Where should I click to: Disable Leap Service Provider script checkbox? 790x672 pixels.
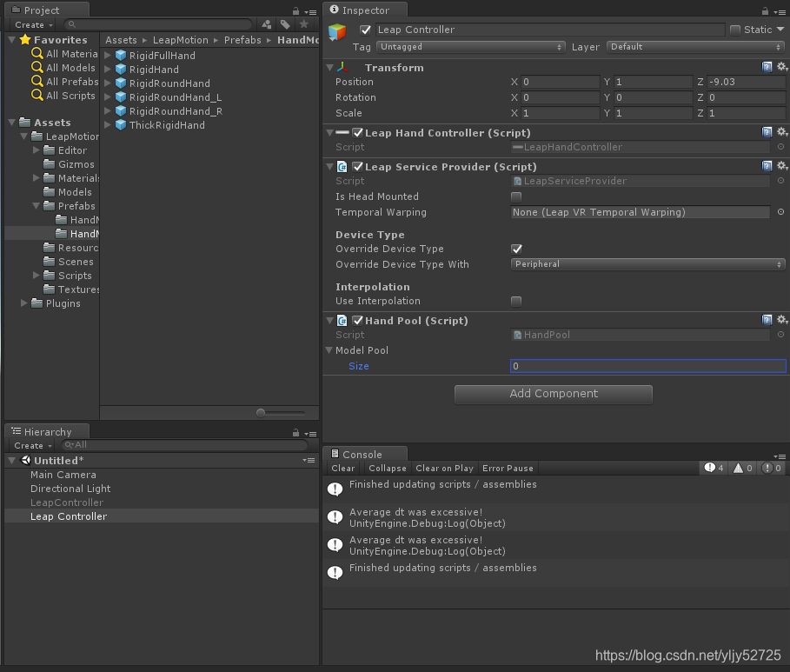(x=358, y=166)
